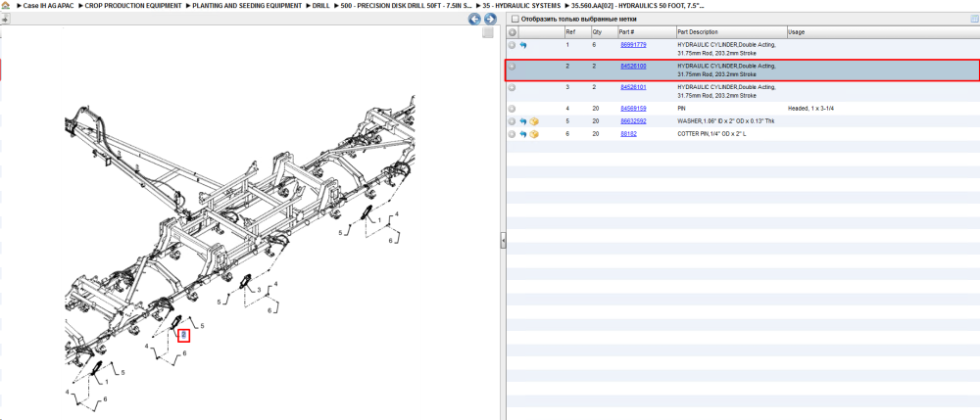Collapse the panel using the middle splitter arrow
Viewport: 980px width, 420px height.
point(503,240)
